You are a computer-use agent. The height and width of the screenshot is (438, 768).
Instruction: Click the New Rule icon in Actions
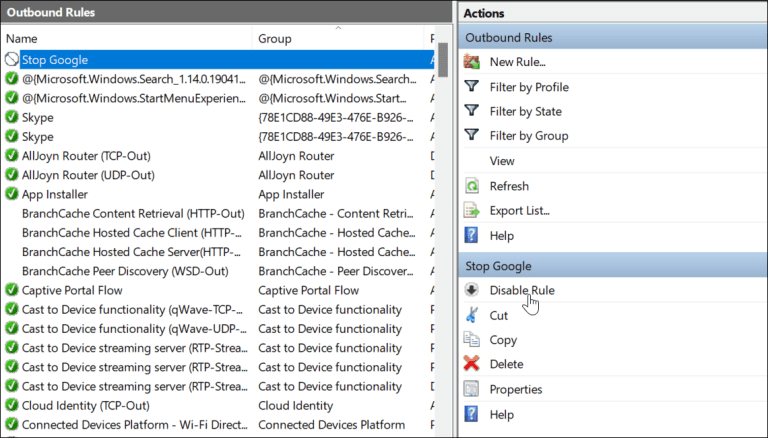pos(472,63)
